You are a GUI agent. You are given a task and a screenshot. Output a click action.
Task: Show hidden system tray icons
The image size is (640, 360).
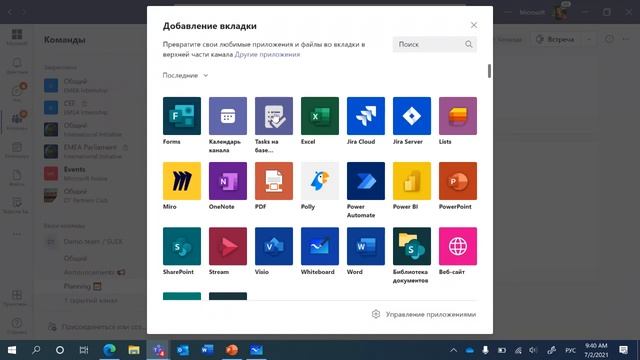coord(453,350)
